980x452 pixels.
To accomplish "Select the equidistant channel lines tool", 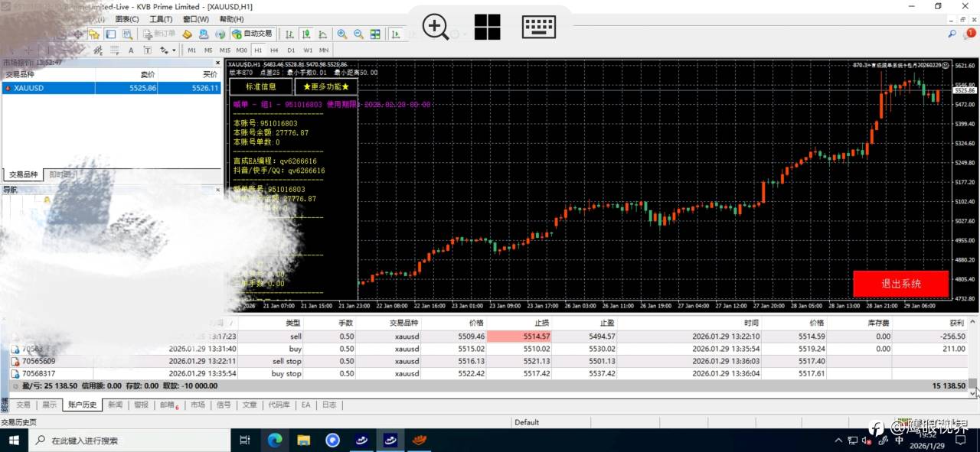I will 98,50.
